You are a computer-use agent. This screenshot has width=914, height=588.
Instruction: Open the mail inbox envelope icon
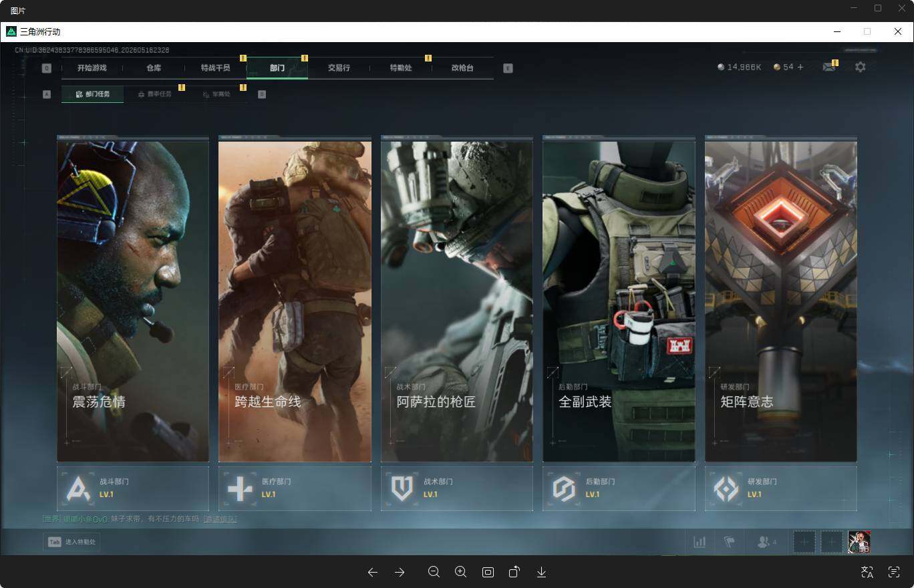tap(828, 67)
